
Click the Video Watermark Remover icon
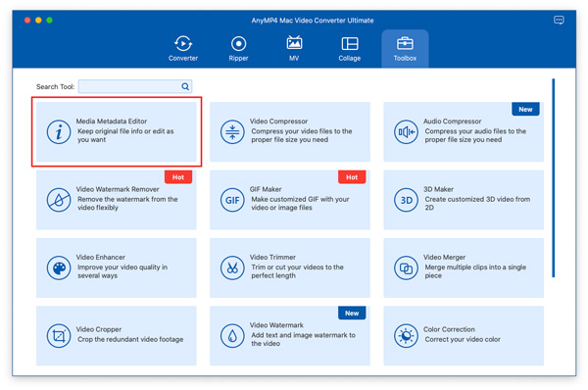click(59, 200)
